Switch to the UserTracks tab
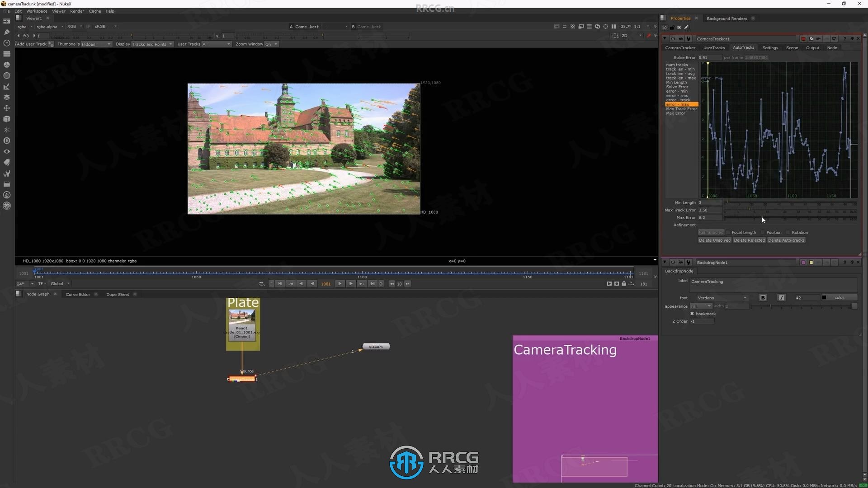 point(714,48)
